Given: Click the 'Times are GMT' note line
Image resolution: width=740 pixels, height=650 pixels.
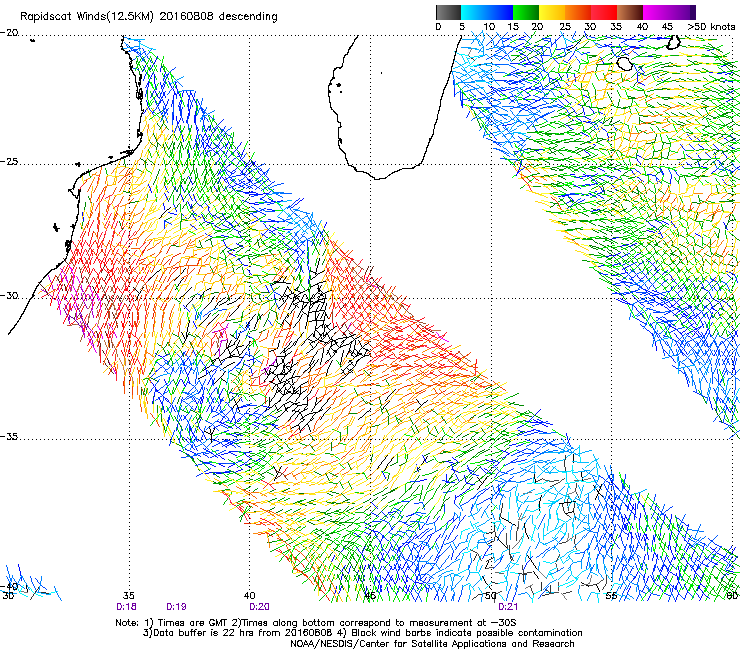Looking at the screenshot, I should pyautogui.click(x=316, y=623).
